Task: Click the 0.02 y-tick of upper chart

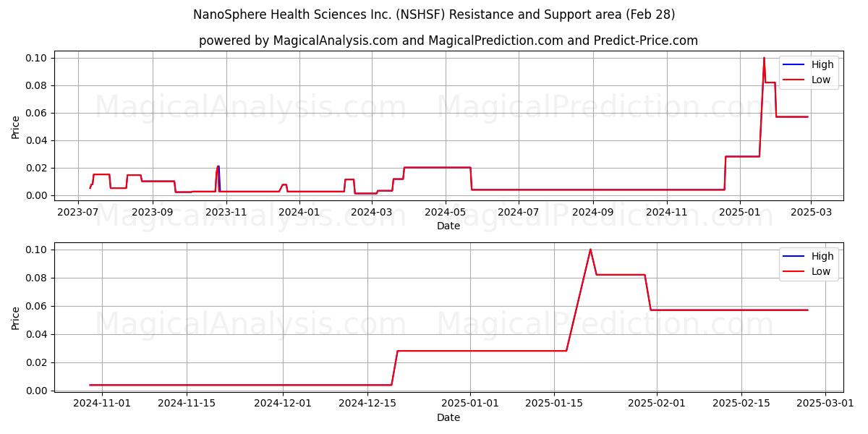Action: (x=38, y=168)
